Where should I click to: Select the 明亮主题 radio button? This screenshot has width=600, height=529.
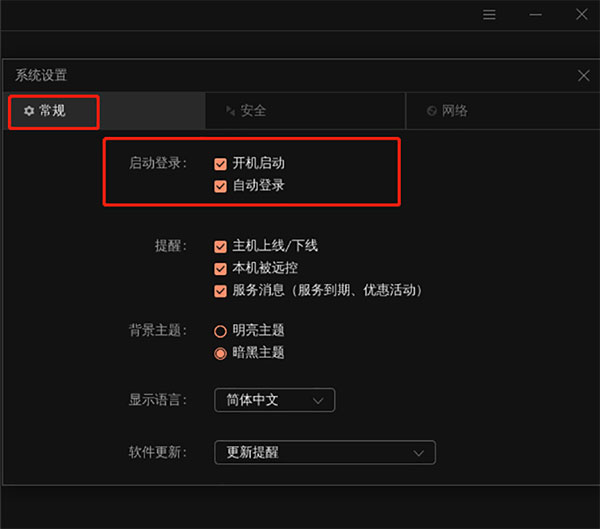pos(220,330)
